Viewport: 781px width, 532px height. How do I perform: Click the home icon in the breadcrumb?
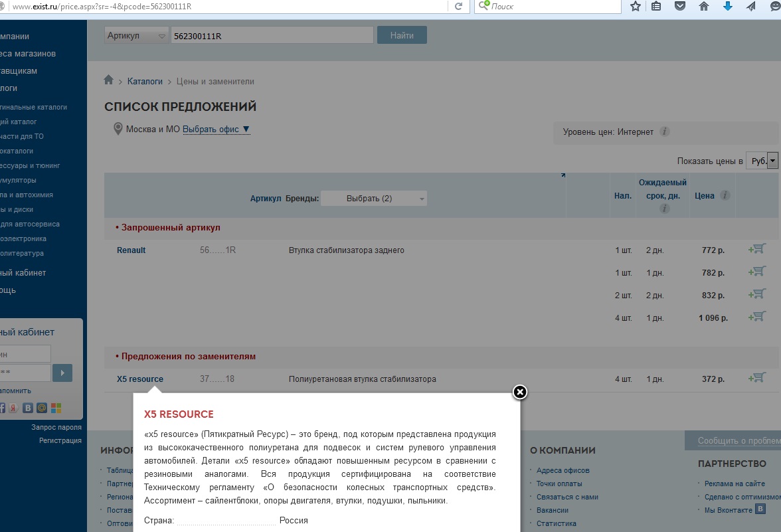(109, 80)
